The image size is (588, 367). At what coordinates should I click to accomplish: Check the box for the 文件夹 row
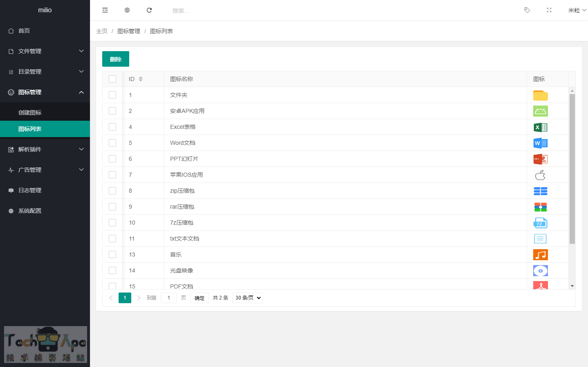(x=112, y=95)
